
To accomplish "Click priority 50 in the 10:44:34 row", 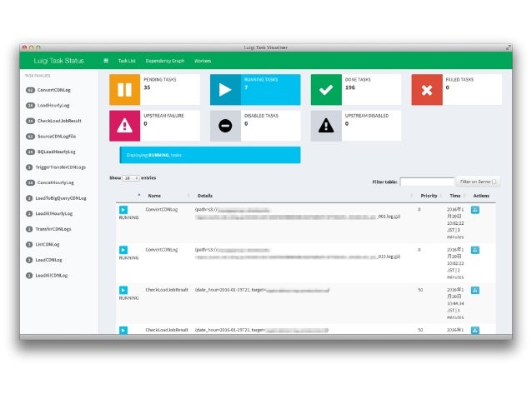I will [x=420, y=290].
